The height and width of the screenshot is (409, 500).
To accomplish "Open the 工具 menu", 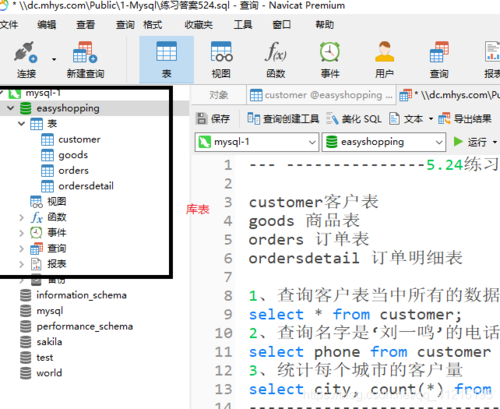I will pyautogui.click(x=243, y=25).
